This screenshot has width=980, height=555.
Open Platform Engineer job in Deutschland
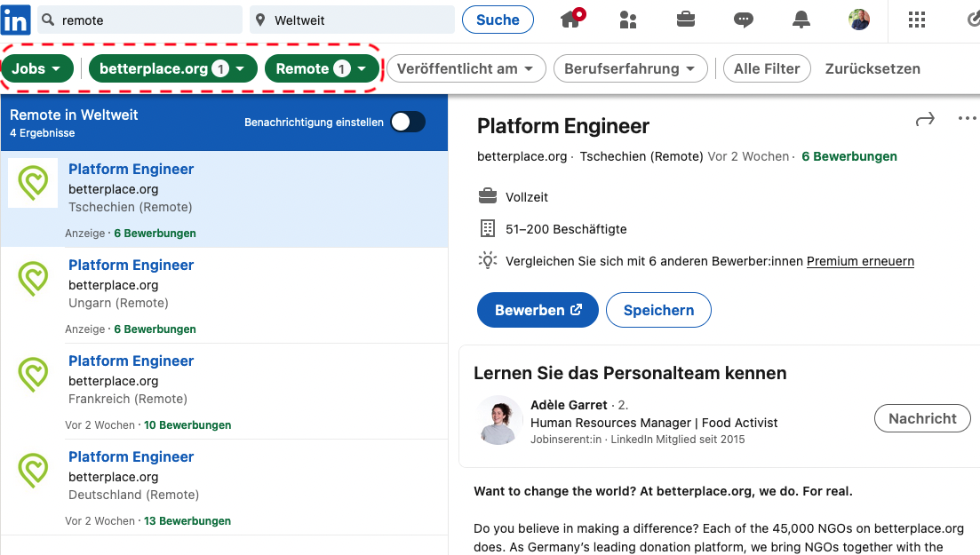pyautogui.click(x=131, y=456)
